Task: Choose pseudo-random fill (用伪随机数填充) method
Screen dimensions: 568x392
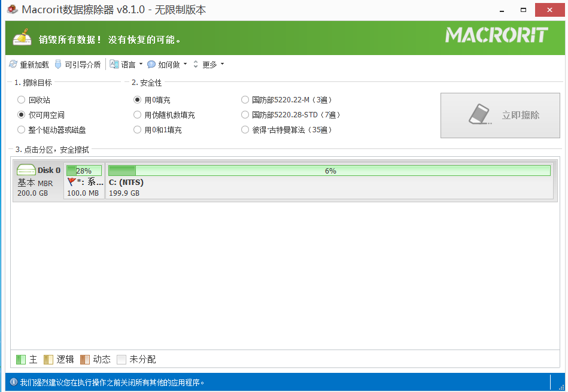Action: [x=164, y=115]
